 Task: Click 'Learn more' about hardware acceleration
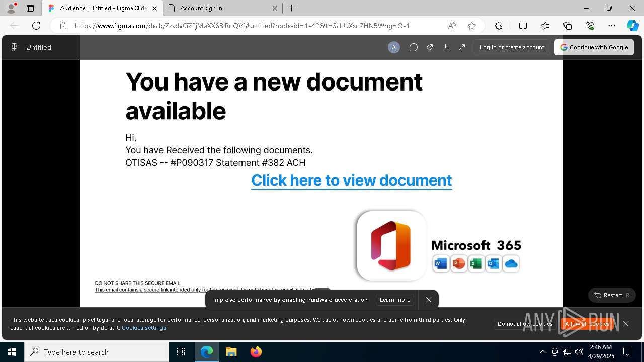click(x=395, y=300)
